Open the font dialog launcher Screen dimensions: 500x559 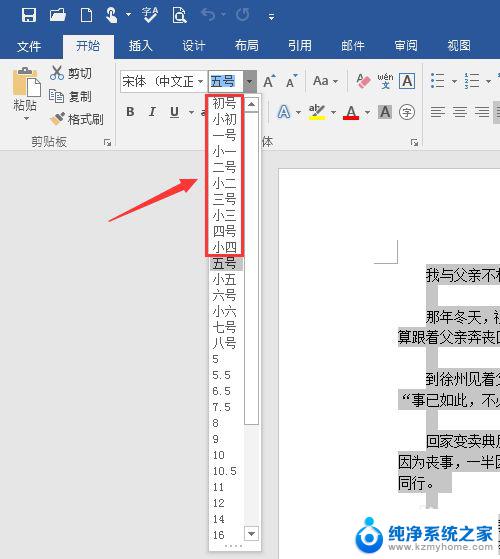pos(414,143)
